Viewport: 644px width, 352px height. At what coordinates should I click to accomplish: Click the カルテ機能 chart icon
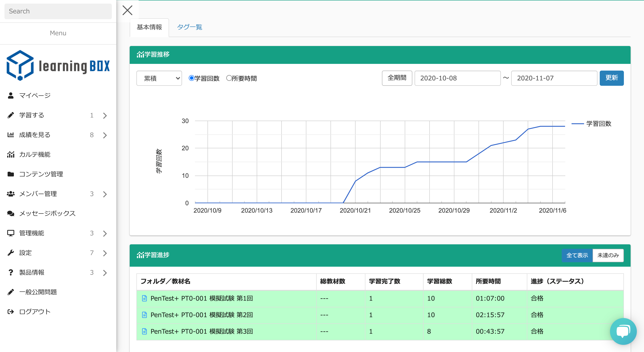pyautogui.click(x=11, y=155)
